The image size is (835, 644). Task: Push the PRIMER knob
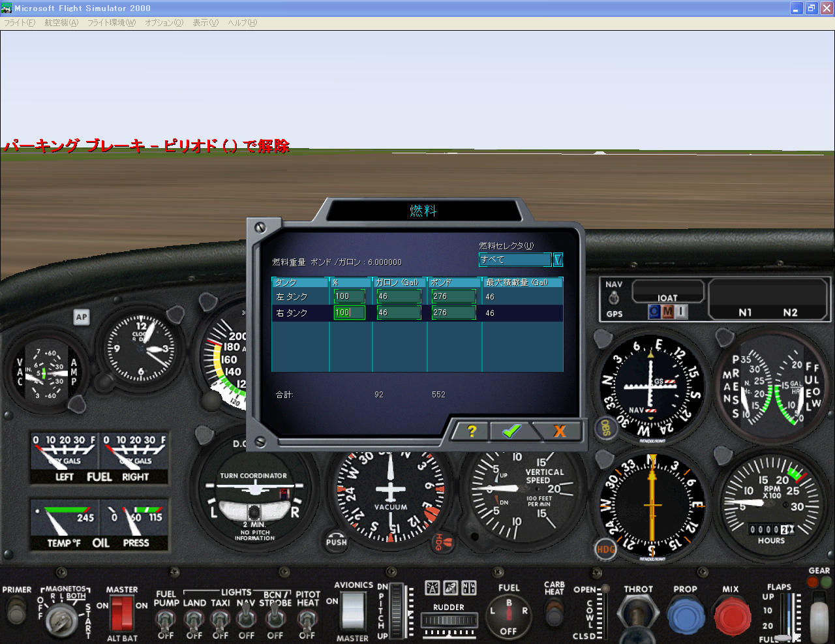[x=16, y=611]
